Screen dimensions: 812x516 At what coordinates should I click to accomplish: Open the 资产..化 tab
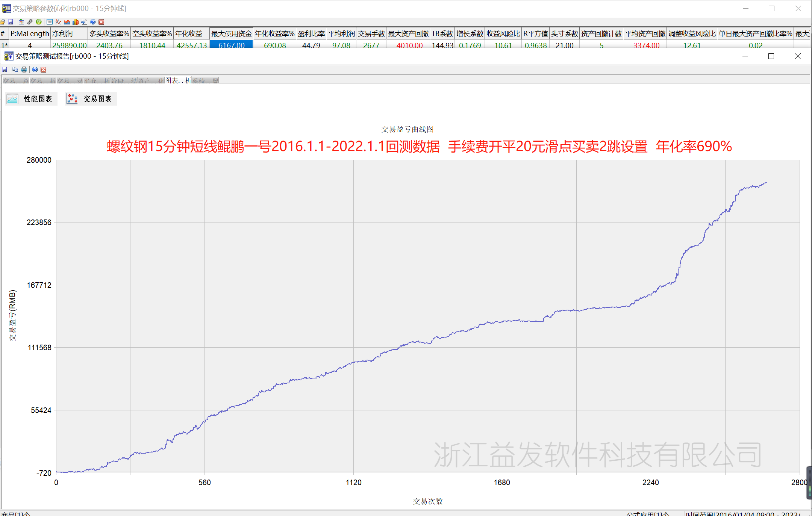151,80
